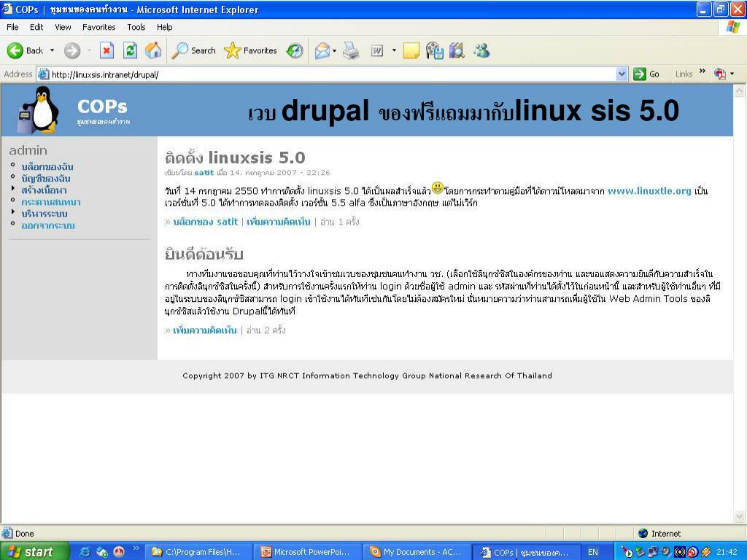This screenshot has height=560, width=747.
Task: Open the Back history dropdown arrow
Action: point(52,50)
